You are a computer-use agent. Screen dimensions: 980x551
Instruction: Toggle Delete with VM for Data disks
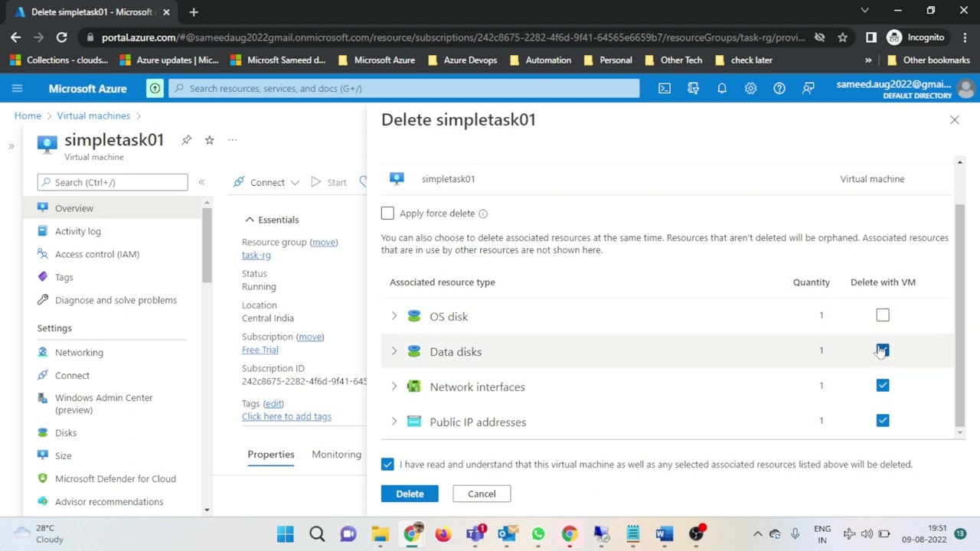coord(883,350)
